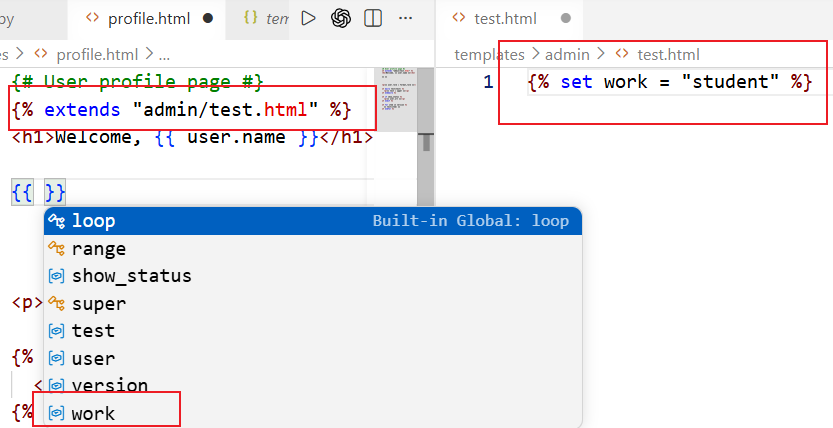
Task: Click the Built-in Global: loop detail text
Action: click(x=471, y=221)
